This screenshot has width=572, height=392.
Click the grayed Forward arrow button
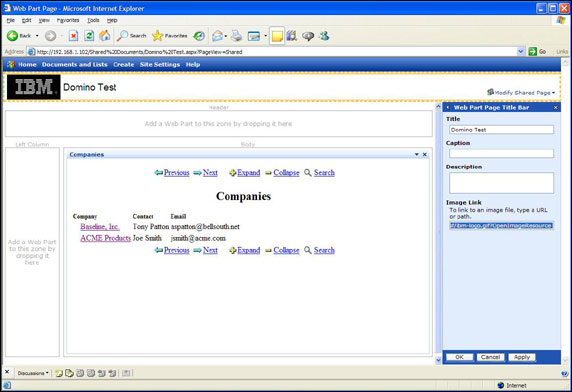click(x=50, y=36)
